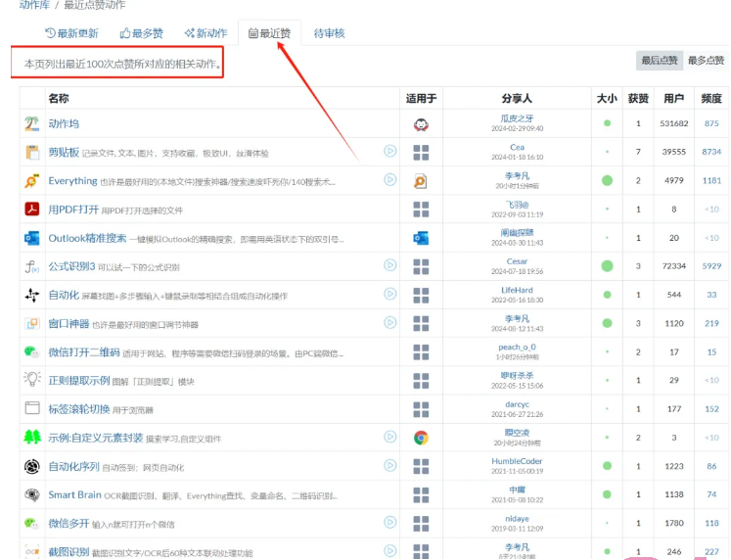Select the 最后点赞 sort option
This screenshot has height=560, width=731.
coord(660,61)
